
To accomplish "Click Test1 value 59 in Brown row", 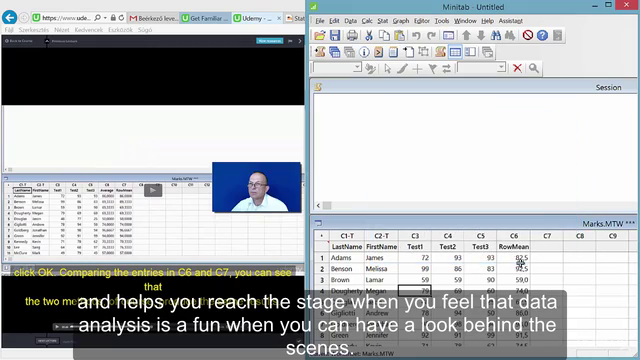I will point(415,280).
